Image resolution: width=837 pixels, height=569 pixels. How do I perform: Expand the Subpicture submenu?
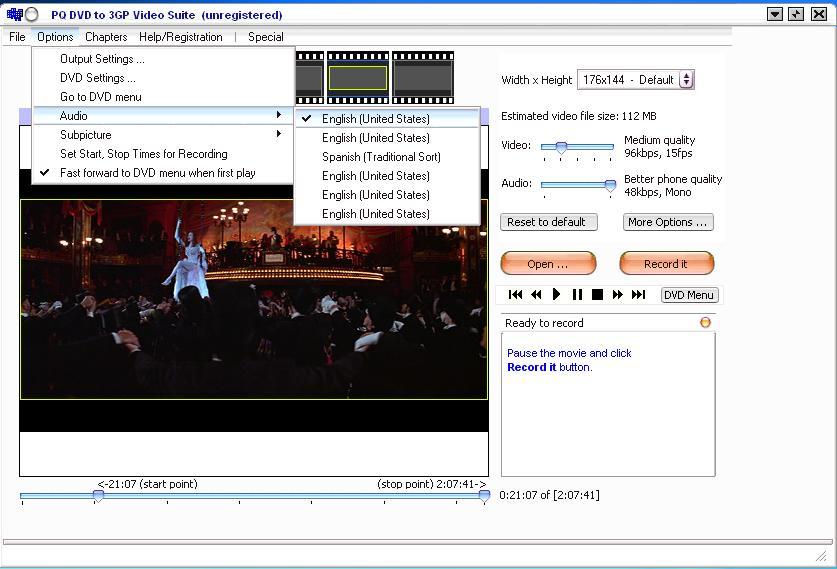tap(163, 135)
